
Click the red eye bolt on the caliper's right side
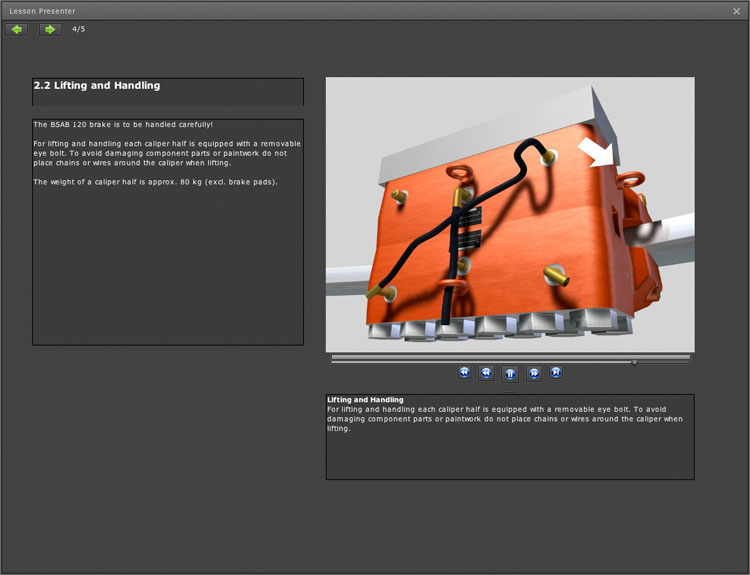point(630,179)
